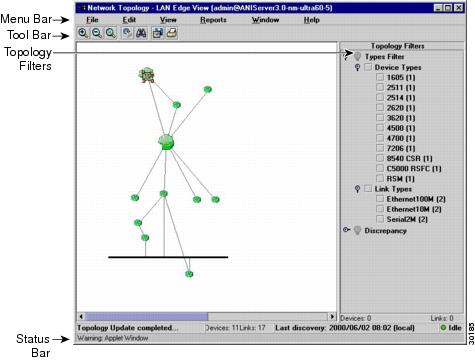This screenshot has width=475, height=360.
Task: Click the Zoom In magnifier icon
Action: [83, 33]
